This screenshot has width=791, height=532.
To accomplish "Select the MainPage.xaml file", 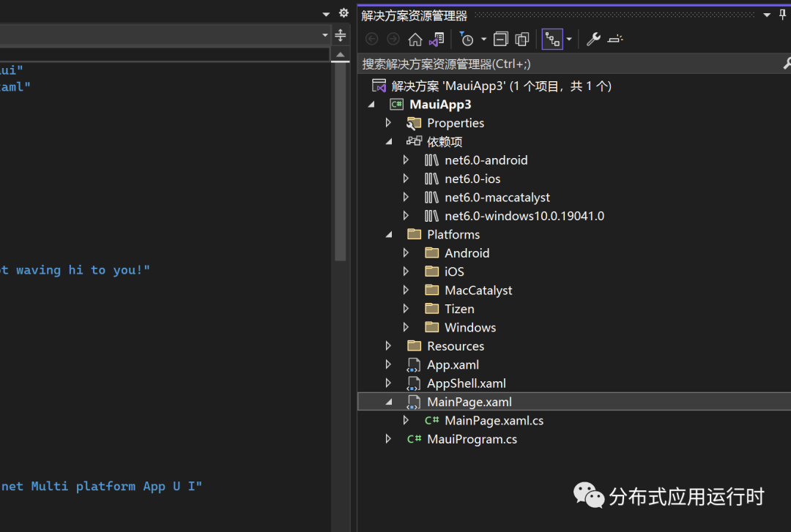I will click(469, 402).
